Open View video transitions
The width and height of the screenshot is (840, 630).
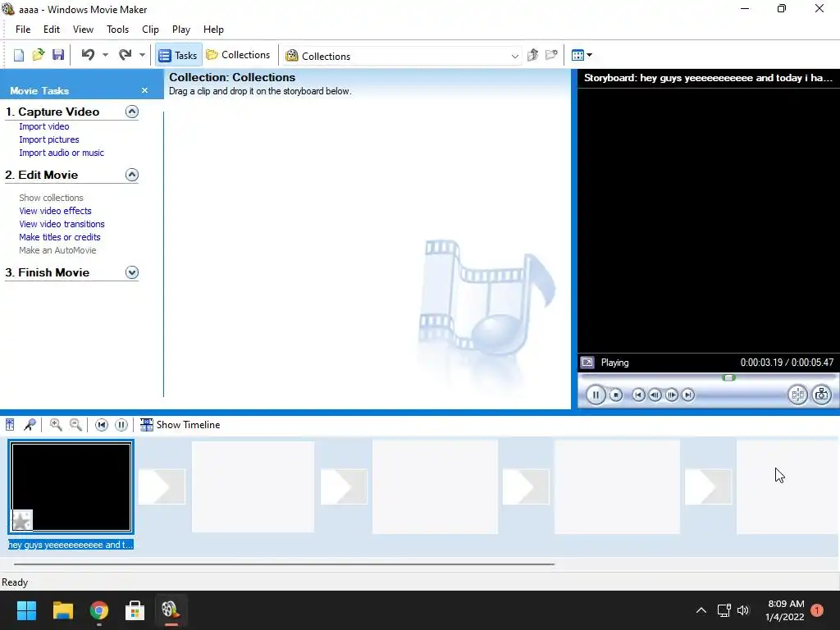62,224
